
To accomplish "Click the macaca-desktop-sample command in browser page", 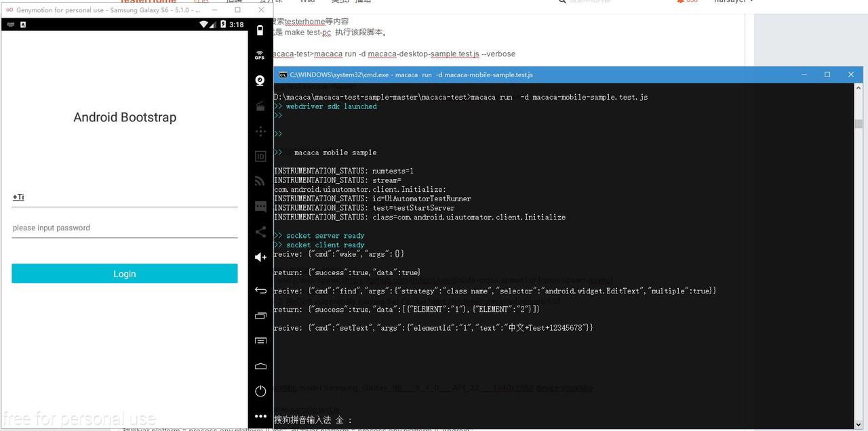I will tap(394, 54).
